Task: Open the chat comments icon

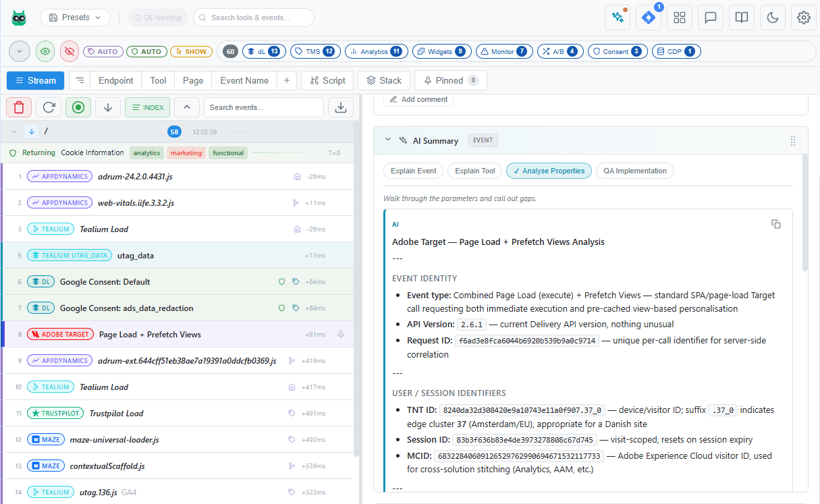Action: [711, 18]
